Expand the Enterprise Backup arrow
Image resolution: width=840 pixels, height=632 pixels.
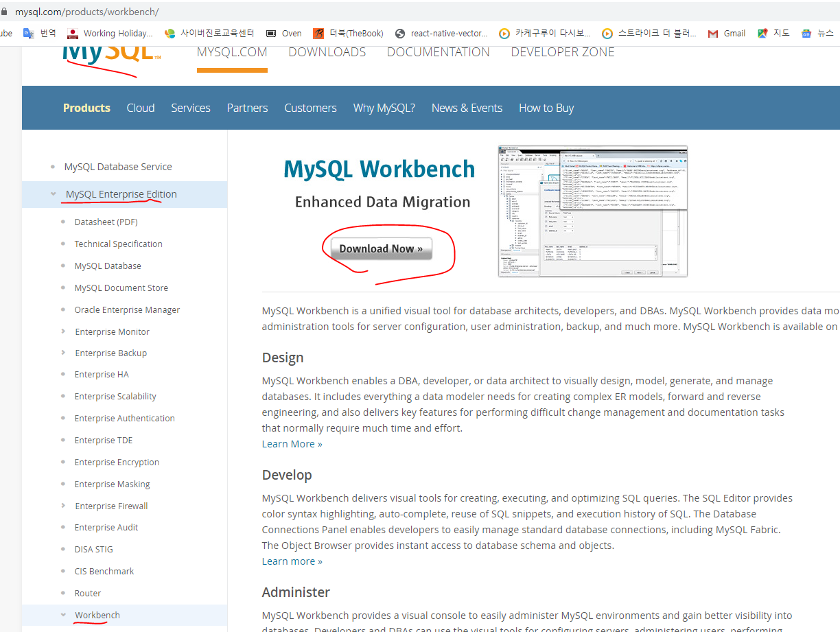coord(64,353)
